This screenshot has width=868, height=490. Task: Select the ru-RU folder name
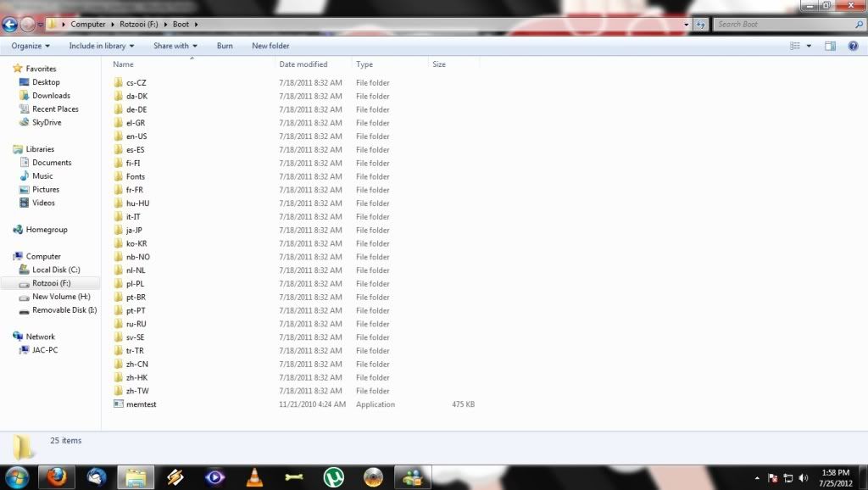pyautogui.click(x=136, y=324)
